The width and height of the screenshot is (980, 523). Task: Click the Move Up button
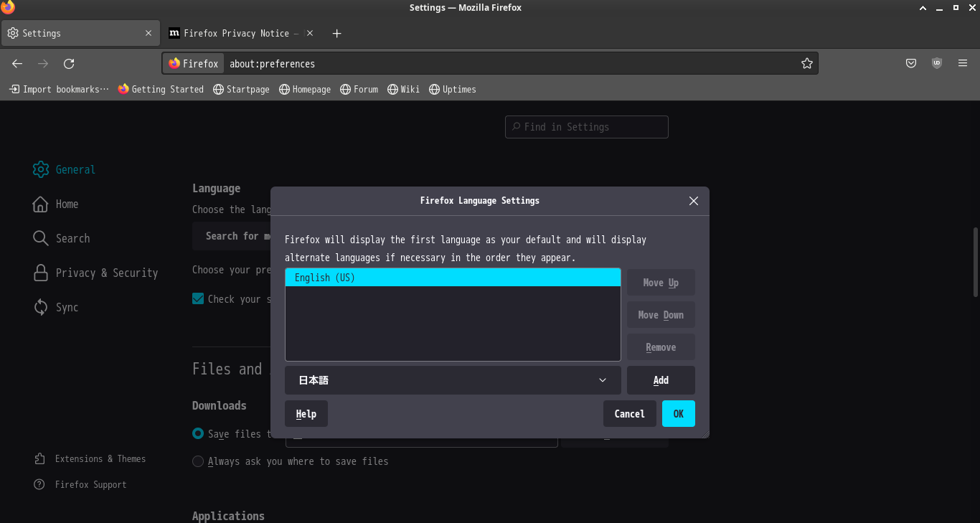pos(661,283)
